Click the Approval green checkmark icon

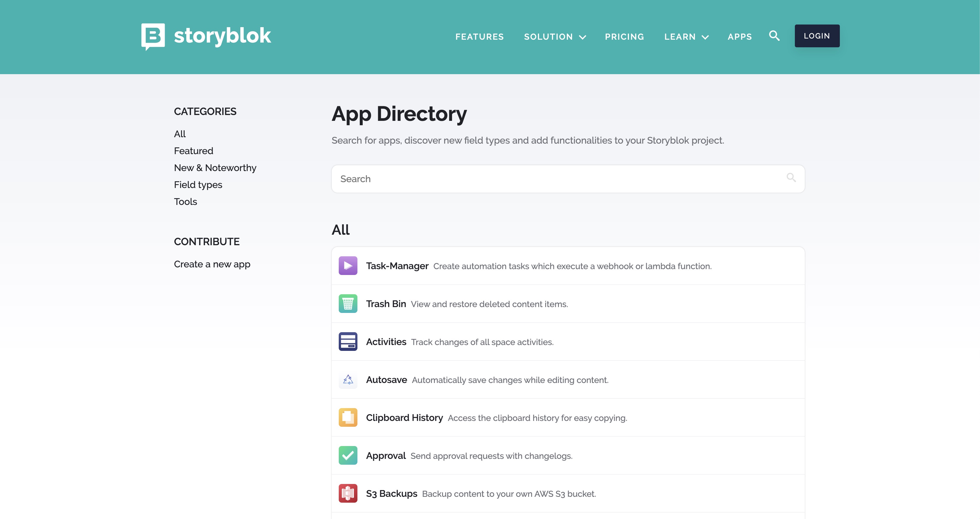[x=348, y=455]
